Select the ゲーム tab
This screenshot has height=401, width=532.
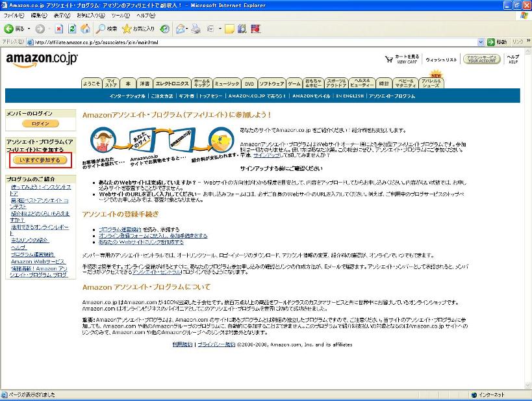click(x=294, y=84)
